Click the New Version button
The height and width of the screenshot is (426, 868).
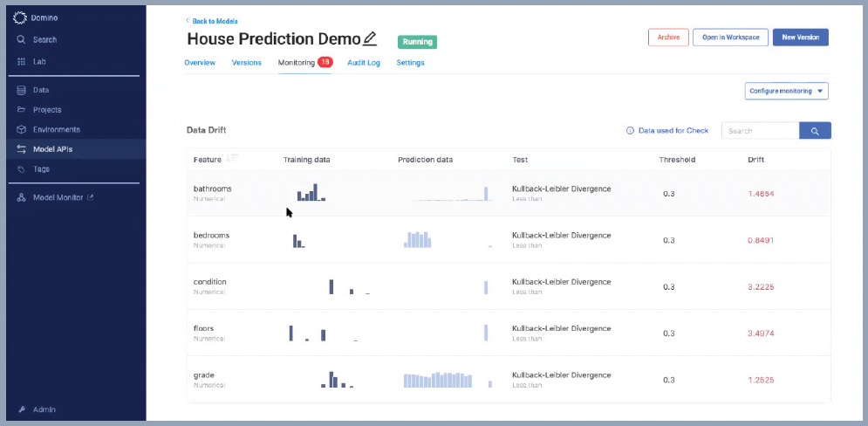(x=801, y=38)
